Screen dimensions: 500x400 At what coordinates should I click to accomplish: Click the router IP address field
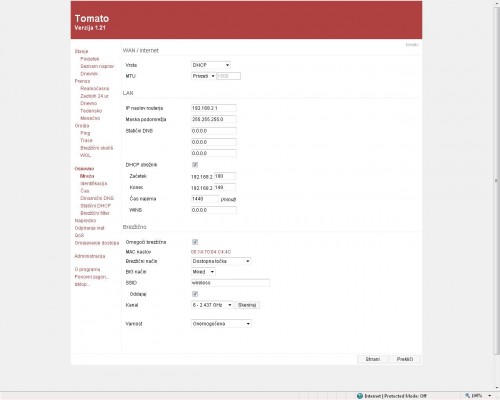point(214,108)
